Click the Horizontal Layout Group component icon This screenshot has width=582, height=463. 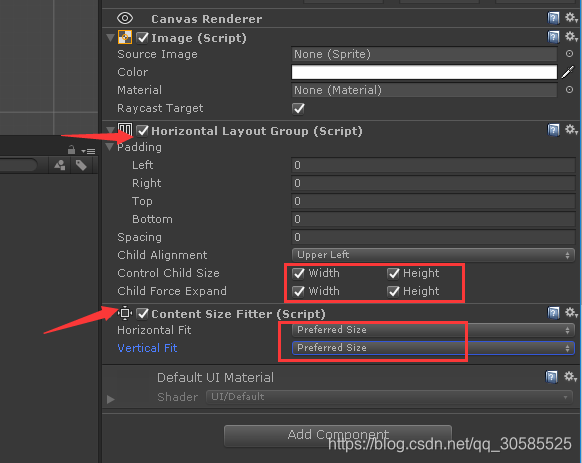point(125,130)
